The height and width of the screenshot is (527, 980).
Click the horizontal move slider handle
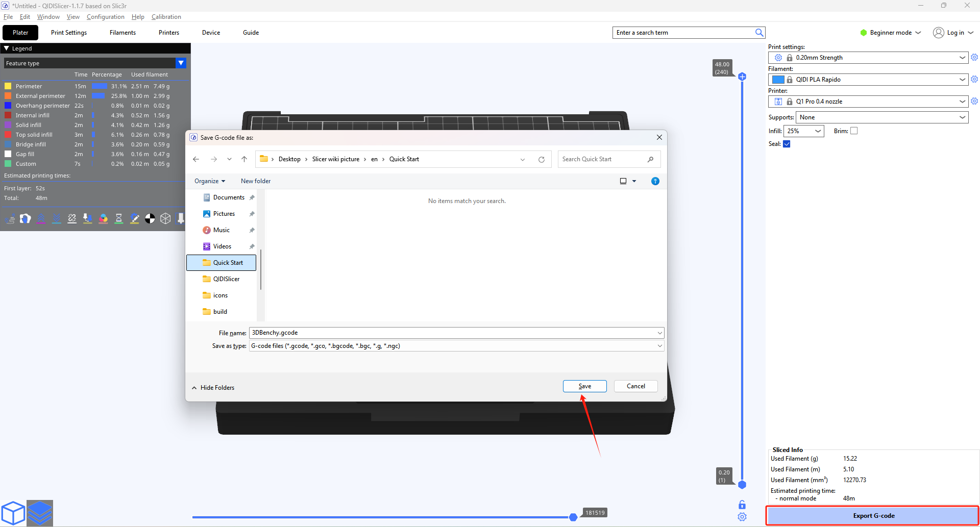(573, 517)
